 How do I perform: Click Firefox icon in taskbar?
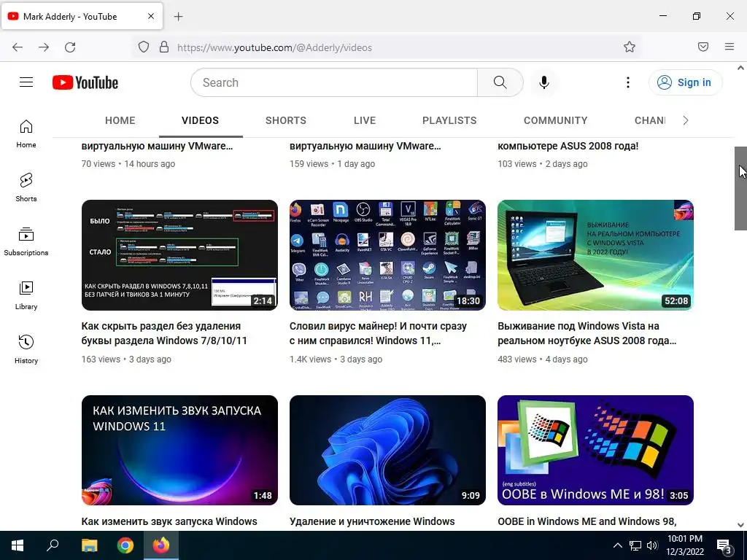[x=161, y=545]
